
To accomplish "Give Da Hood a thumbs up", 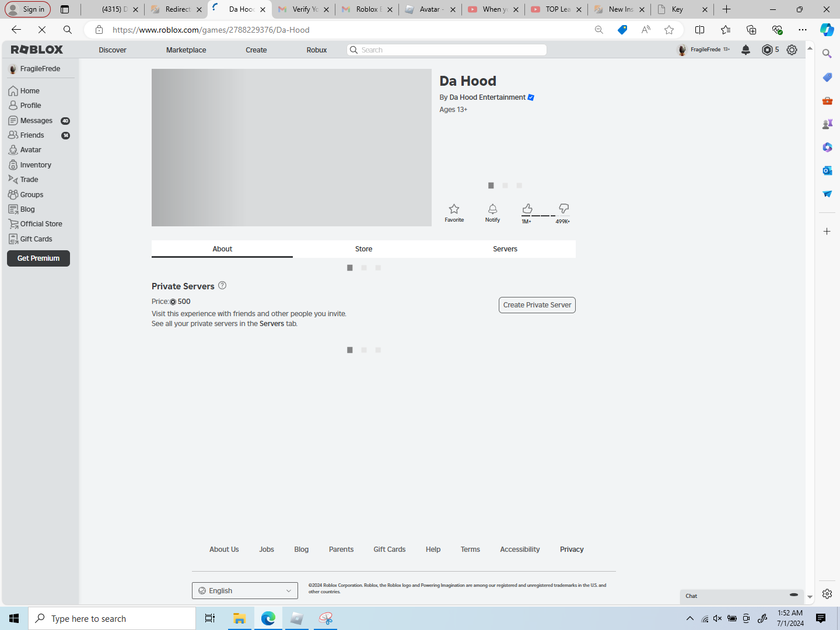I will (527, 209).
